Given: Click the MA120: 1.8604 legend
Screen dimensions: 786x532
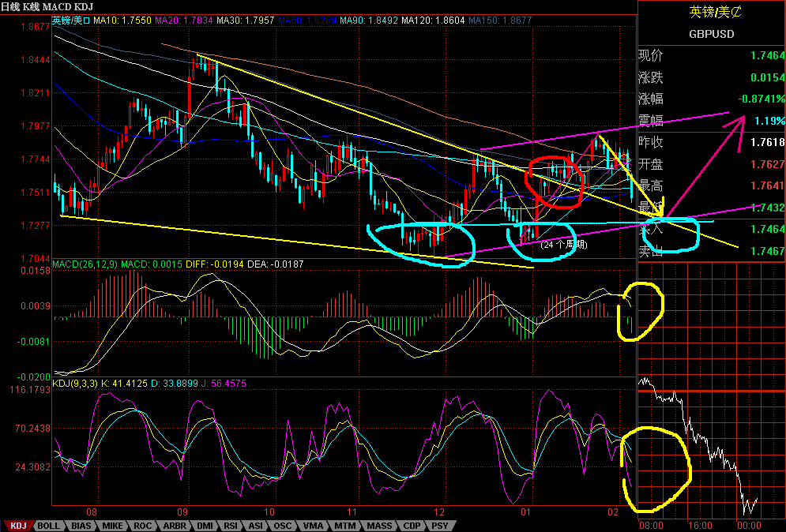Looking at the screenshot, I should click(433, 21).
